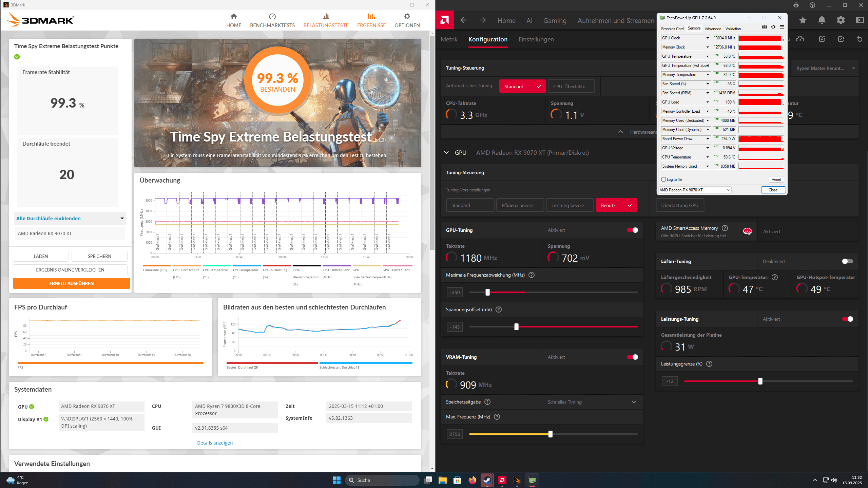Open the GPU-Z Advanced tab
This screenshot has height=488, width=868.
[x=713, y=29]
